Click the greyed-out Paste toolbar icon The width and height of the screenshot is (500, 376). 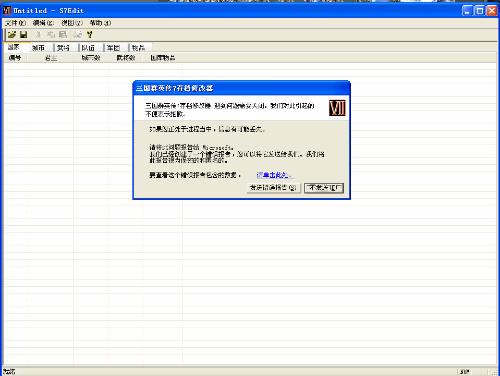[63, 35]
